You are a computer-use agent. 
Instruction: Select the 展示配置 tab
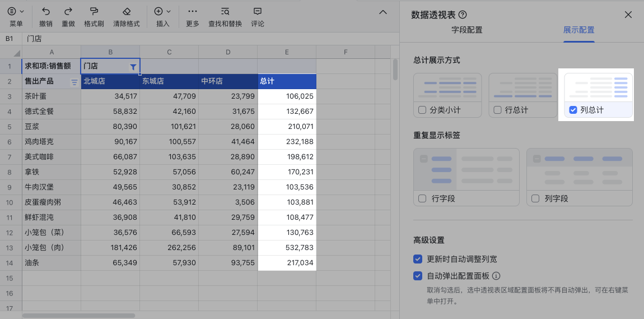click(578, 30)
